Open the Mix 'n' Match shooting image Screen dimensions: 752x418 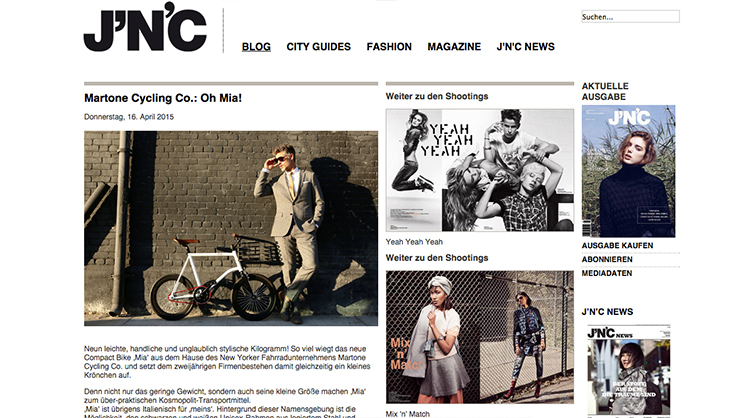(480, 337)
